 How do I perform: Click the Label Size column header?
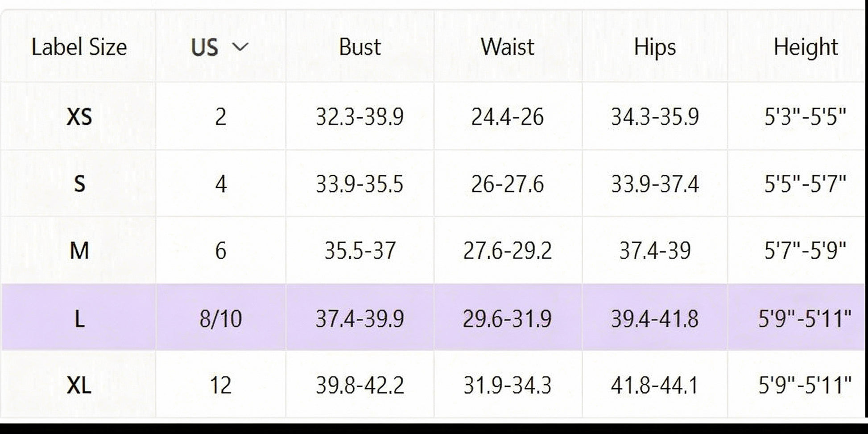pyautogui.click(x=79, y=47)
